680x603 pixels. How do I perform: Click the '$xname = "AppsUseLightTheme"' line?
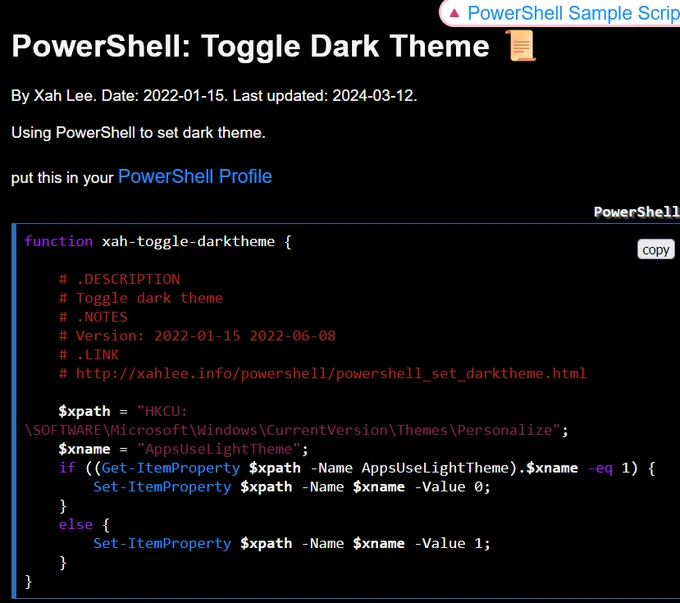pos(183,449)
